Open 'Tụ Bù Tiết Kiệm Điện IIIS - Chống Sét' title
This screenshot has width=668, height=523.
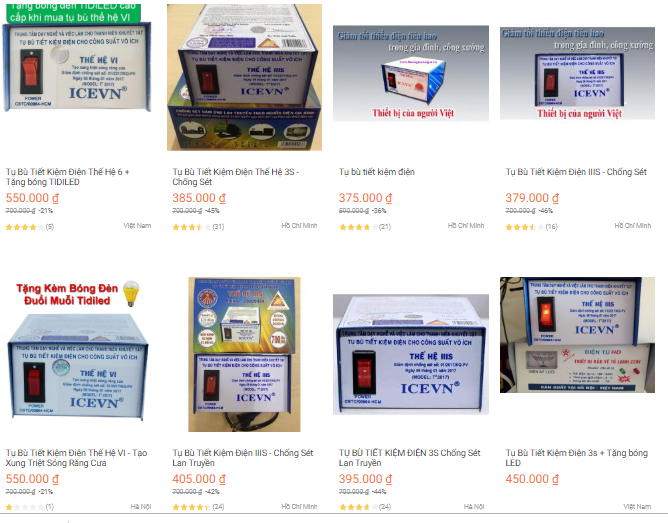576,172
